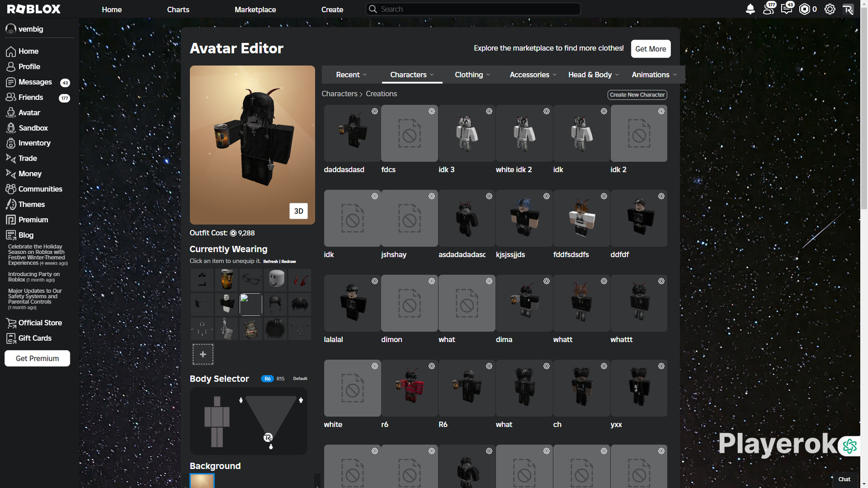
Task: Select the dima character thumbnail
Action: coord(524,303)
